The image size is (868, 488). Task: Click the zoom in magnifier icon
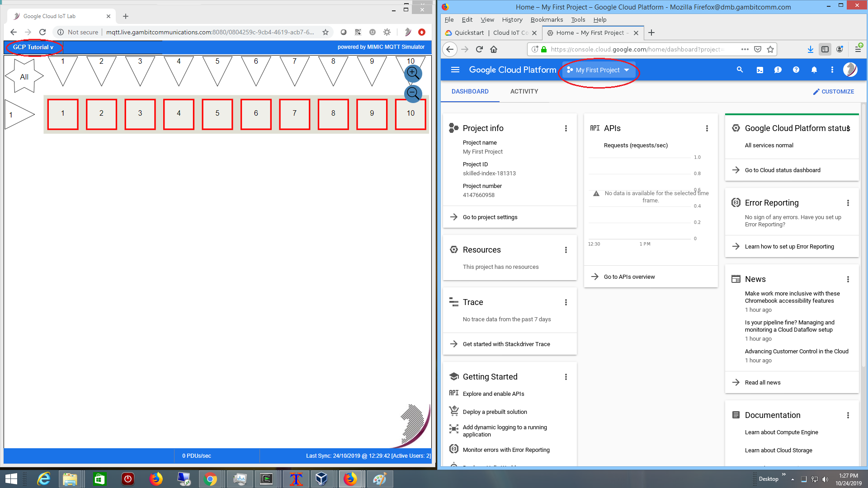point(413,73)
